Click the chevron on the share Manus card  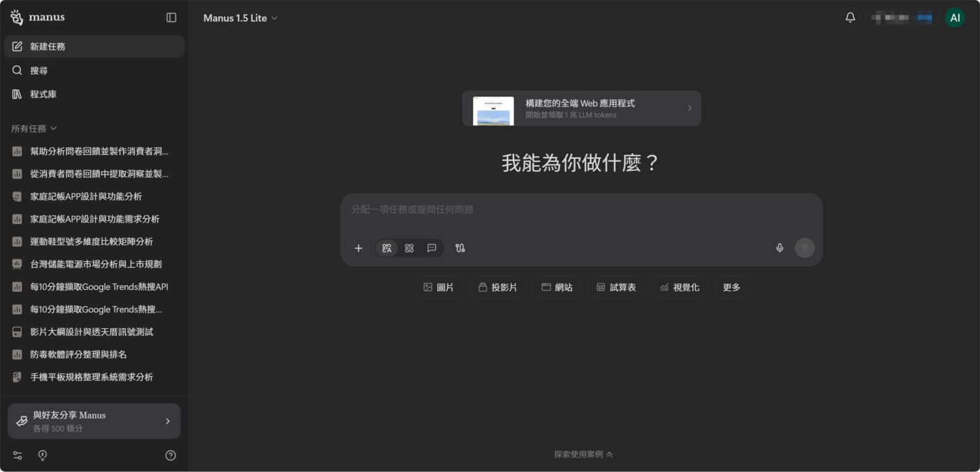168,421
